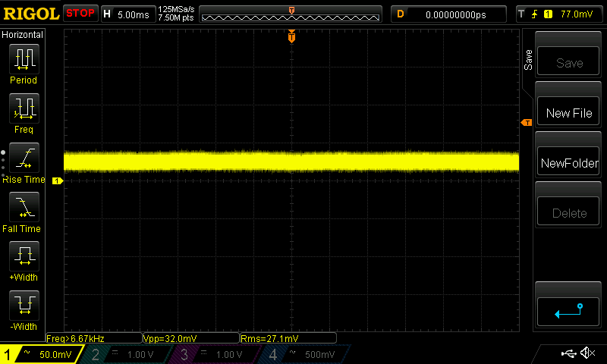Click the waveform memory overview bar
This screenshot has width=607, height=364.
[x=291, y=14]
